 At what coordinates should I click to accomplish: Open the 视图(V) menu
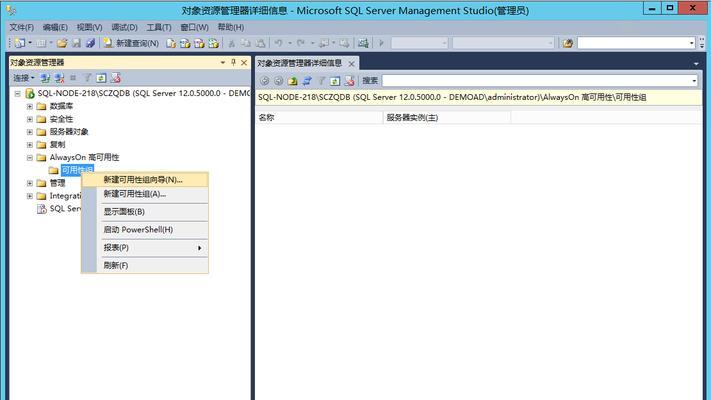[89, 27]
